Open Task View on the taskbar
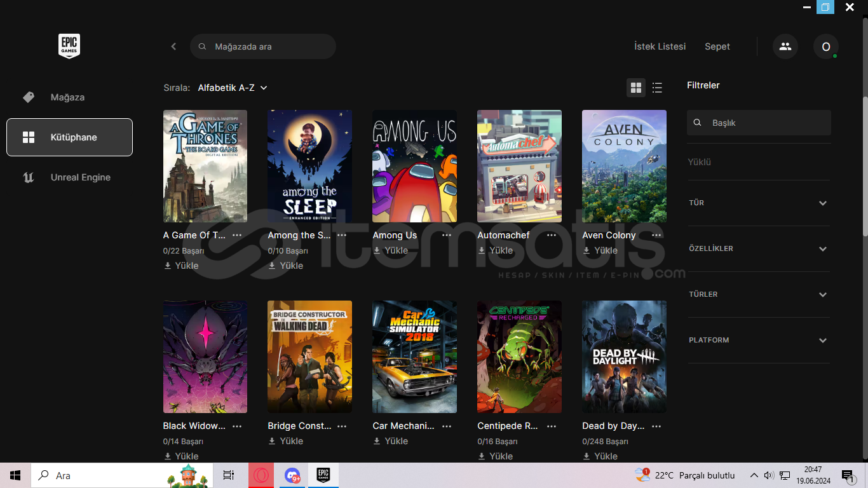This screenshot has height=488, width=868. point(229,475)
